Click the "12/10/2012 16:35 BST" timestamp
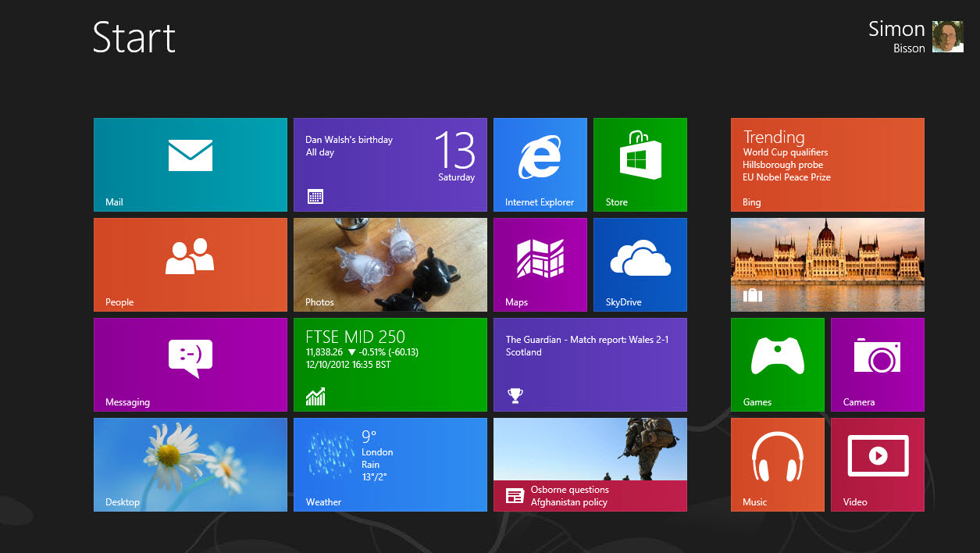This screenshot has width=980, height=553. pos(348,365)
